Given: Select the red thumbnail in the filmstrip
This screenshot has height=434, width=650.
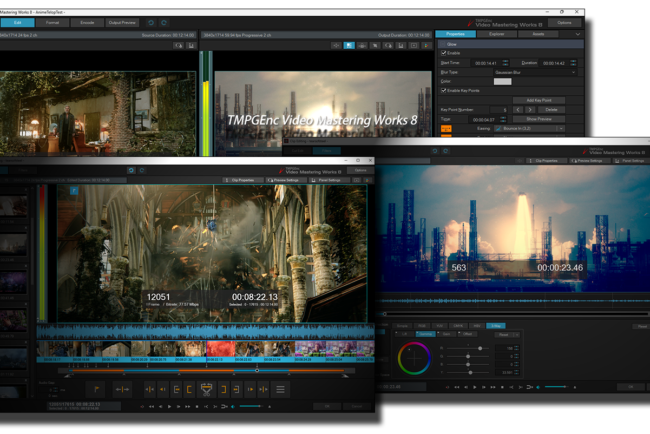Looking at the screenshot, I should [x=222, y=349].
